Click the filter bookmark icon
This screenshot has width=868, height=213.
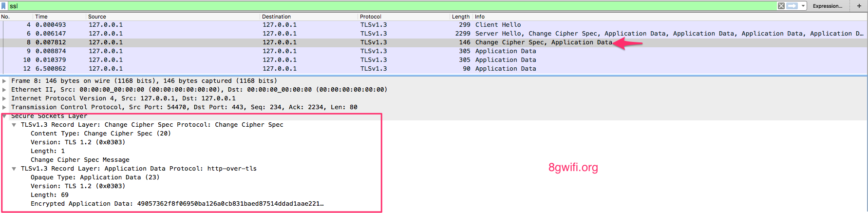point(4,6)
